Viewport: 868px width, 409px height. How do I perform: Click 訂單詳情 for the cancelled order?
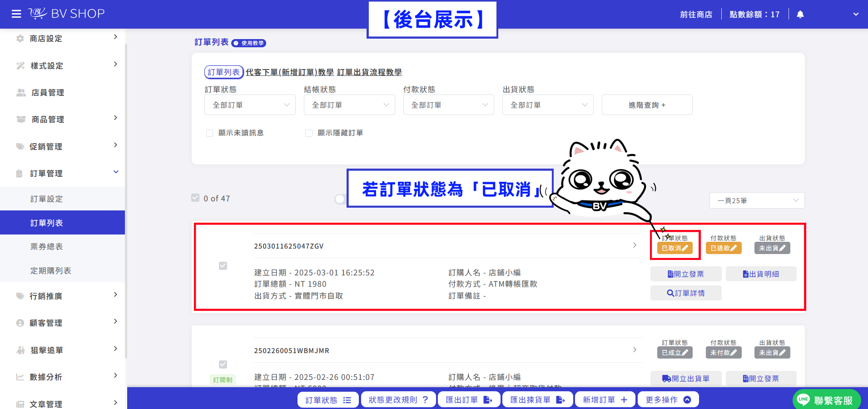coord(686,293)
